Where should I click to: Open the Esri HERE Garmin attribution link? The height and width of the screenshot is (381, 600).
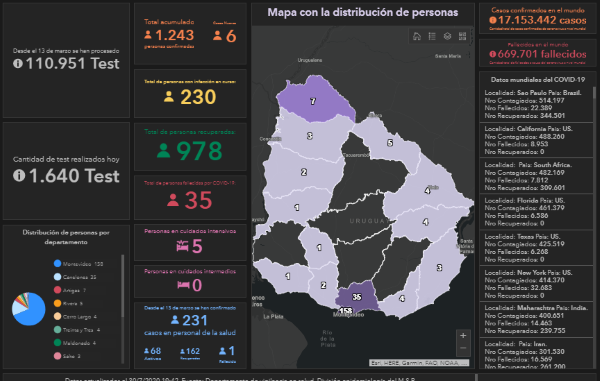click(419, 362)
